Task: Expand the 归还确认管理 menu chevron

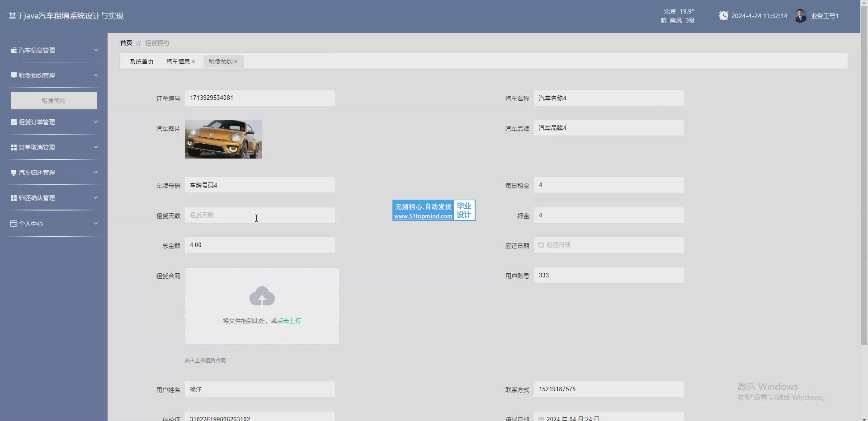Action: point(96,197)
